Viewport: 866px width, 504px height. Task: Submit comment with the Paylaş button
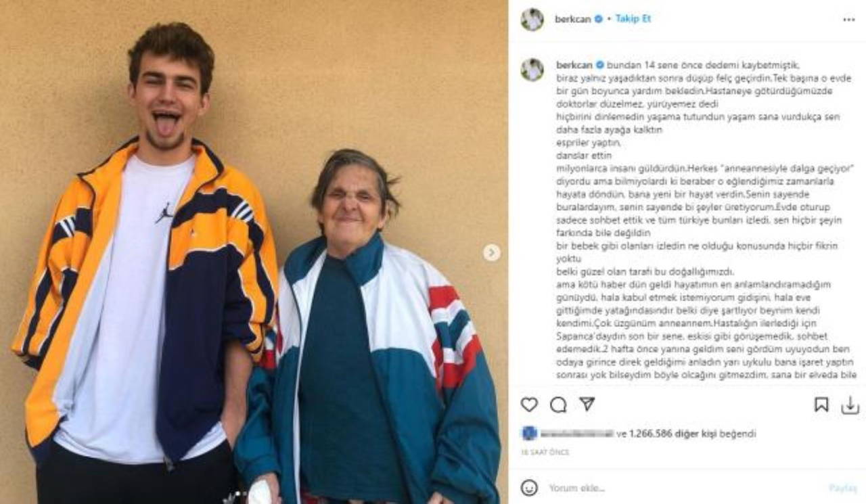click(842, 488)
